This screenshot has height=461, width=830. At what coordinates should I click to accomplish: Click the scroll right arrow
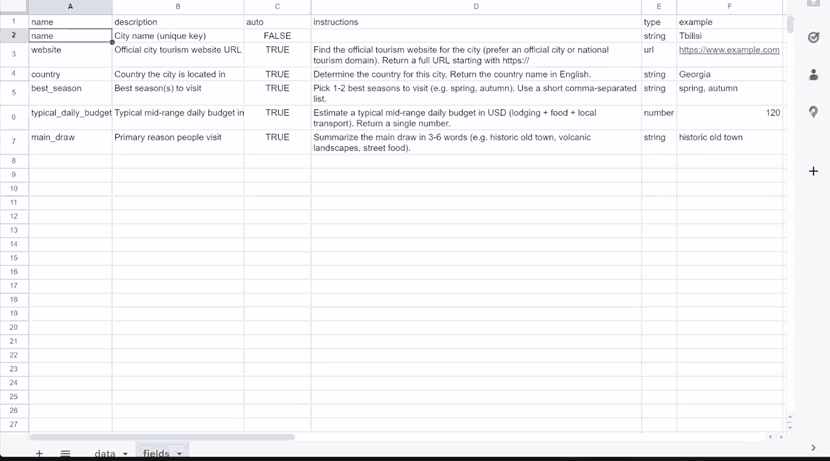point(781,437)
